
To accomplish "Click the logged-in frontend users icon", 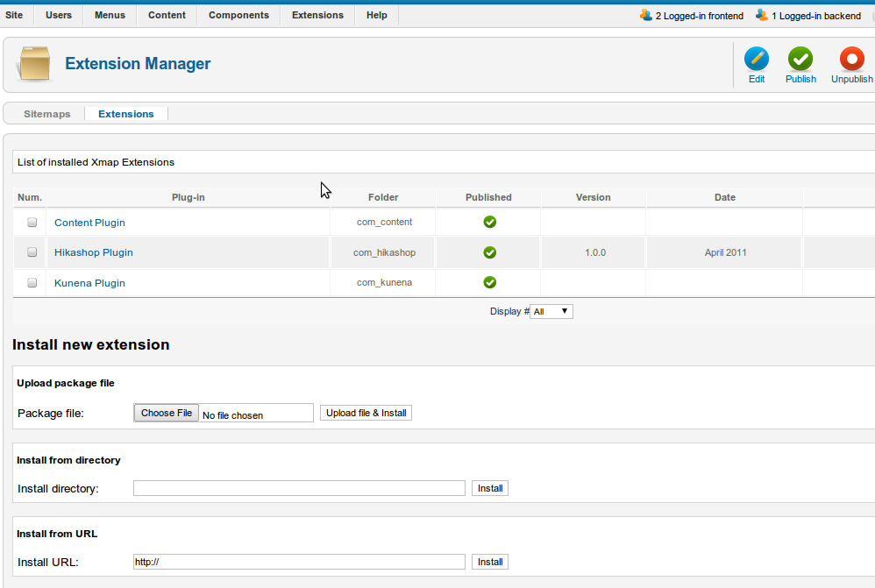I will click(x=646, y=15).
